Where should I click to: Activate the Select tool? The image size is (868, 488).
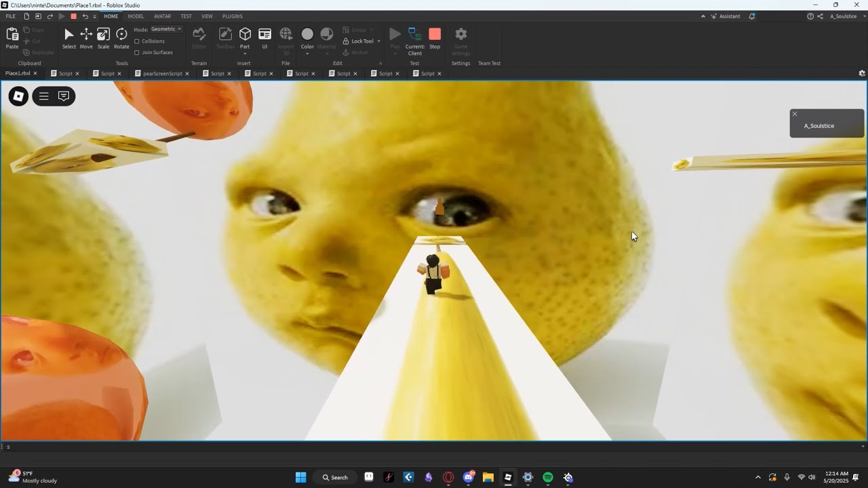point(69,38)
